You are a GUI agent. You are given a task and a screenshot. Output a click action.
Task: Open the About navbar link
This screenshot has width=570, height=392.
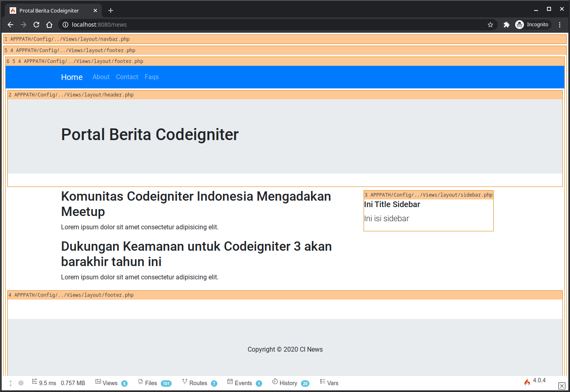(x=101, y=77)
